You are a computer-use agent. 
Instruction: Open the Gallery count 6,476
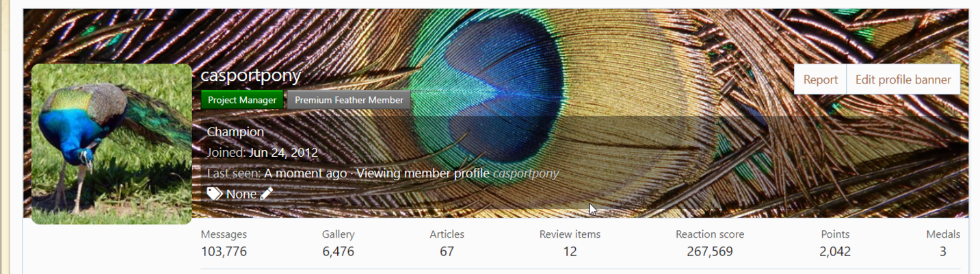pos(338,251)
